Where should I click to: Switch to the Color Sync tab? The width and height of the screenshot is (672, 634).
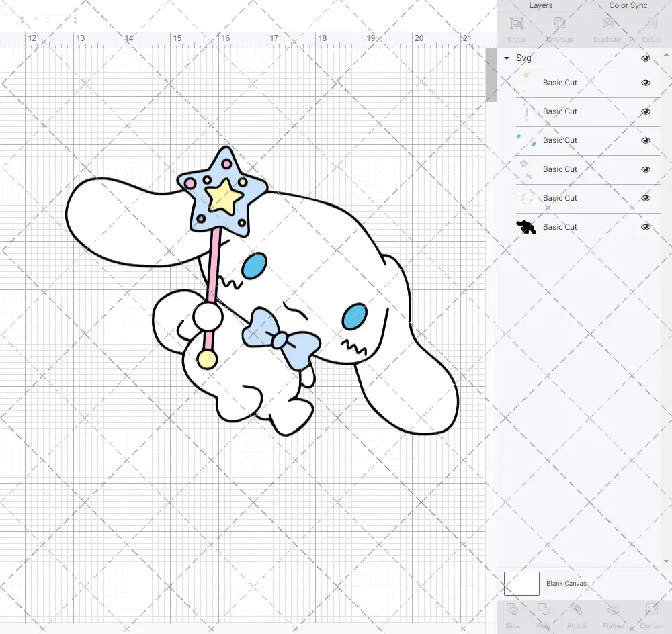coord(628,5)
